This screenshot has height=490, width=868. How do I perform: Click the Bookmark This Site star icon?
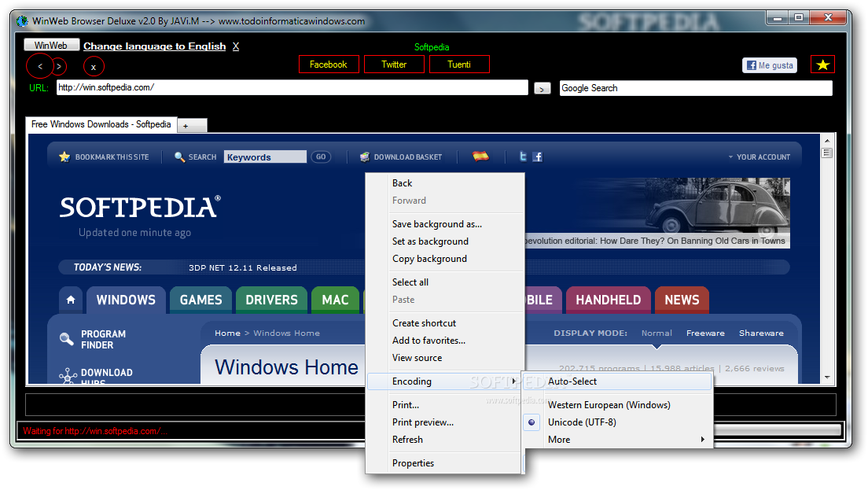64,157
